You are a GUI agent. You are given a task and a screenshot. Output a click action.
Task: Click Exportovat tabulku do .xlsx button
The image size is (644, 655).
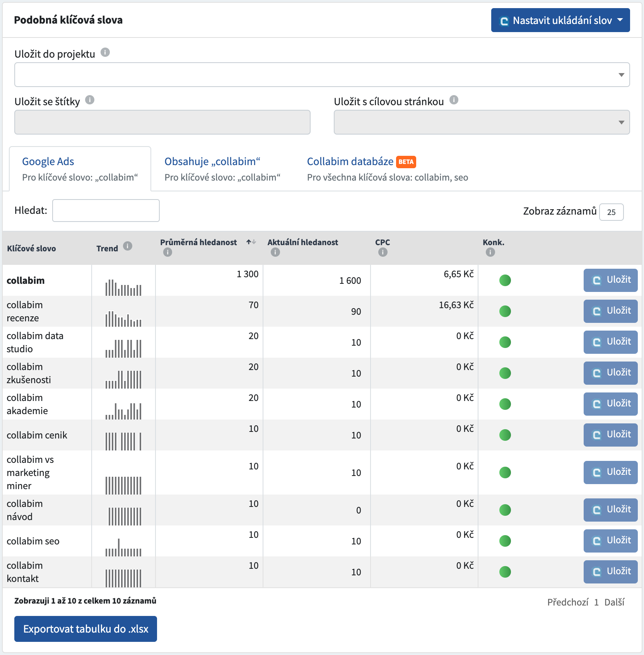(x=85, y=629)
